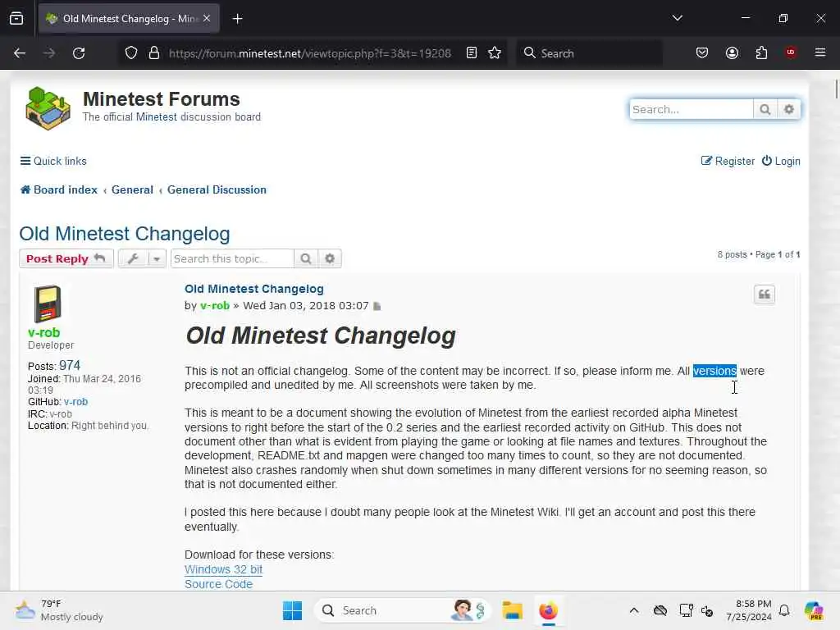Click the forum search magnifier button
This screenshot has height=630, width=840.
click(x=765, y=109)
